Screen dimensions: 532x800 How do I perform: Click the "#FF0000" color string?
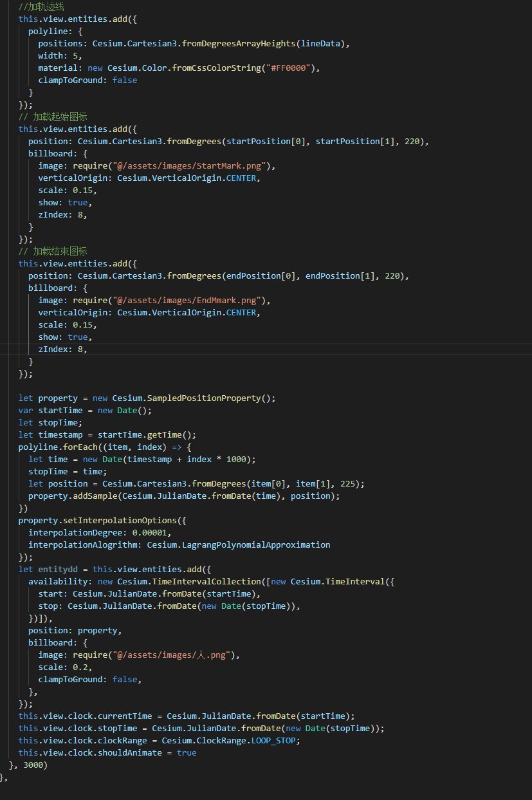pos(287,68)
